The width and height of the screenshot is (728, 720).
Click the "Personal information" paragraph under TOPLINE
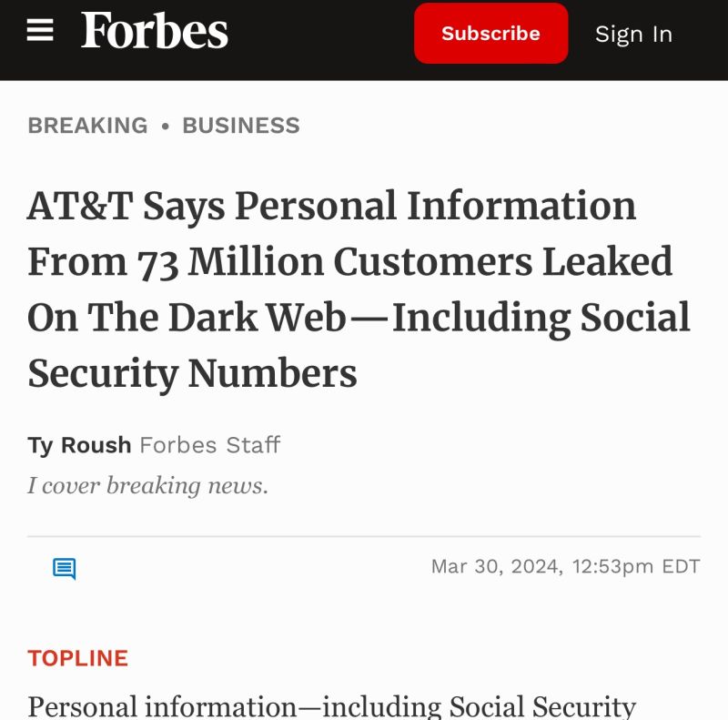[332, 706]
